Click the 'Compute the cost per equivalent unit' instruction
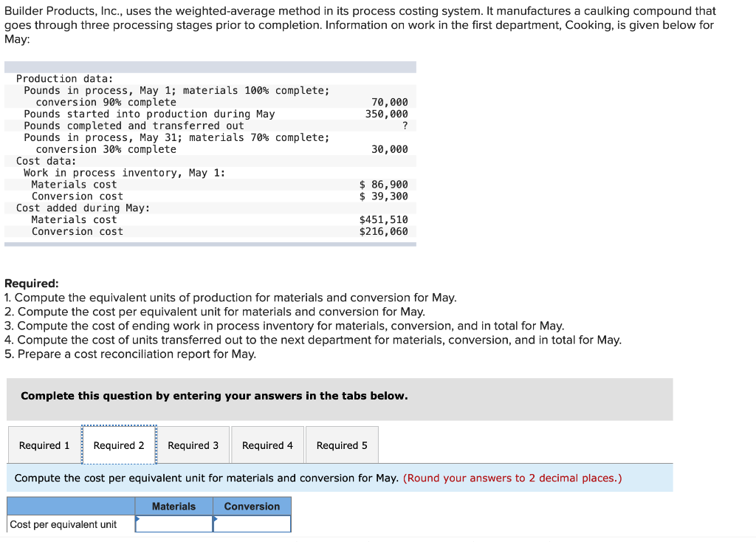The width and height of the screenshot is (756, 542). [x=207, y=478]
